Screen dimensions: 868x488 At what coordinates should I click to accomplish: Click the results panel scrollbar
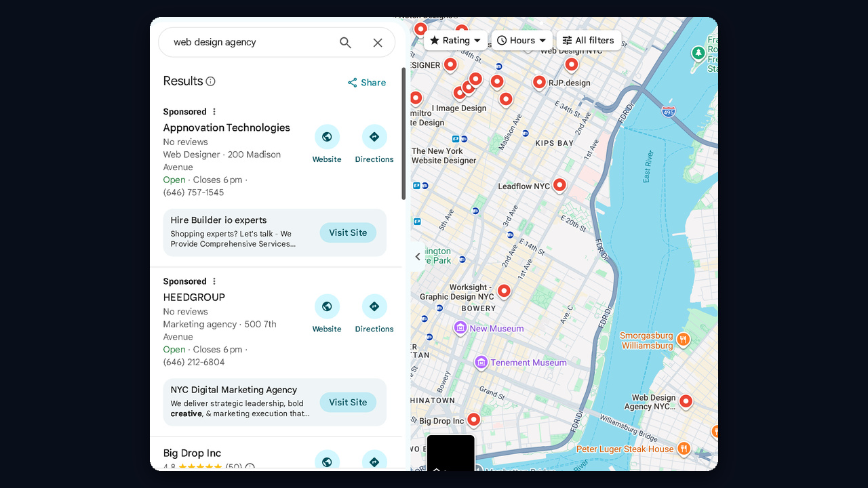point(404,134)
